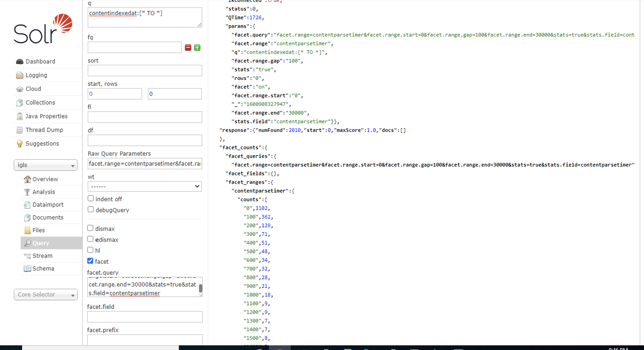Click the q query textarea
Viewport: 644px width, 350px height.
[145, 18]
